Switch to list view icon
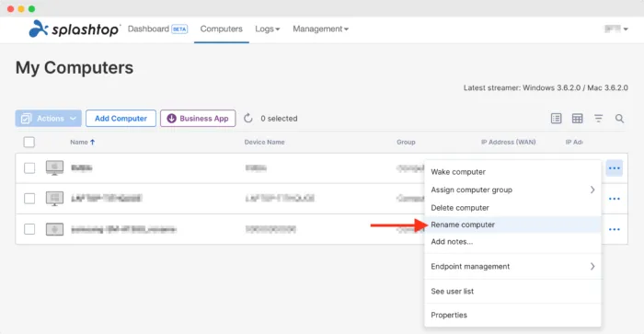 pos(556,119)
